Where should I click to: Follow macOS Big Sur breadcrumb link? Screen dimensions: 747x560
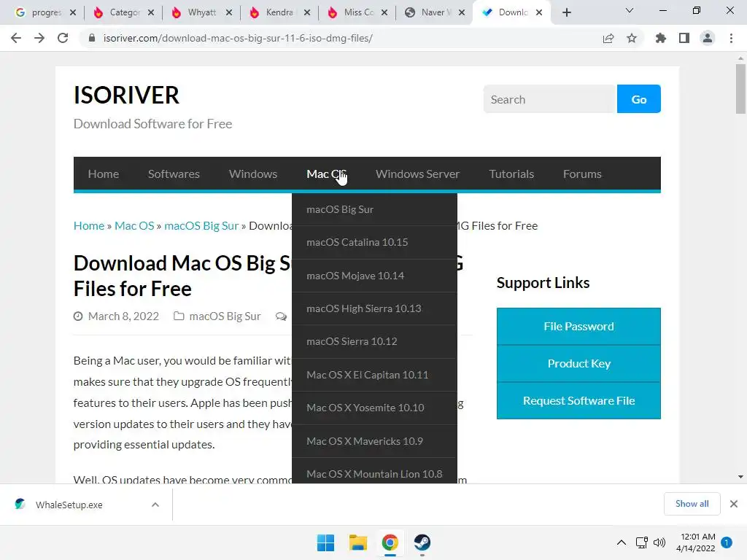[201, 226]
